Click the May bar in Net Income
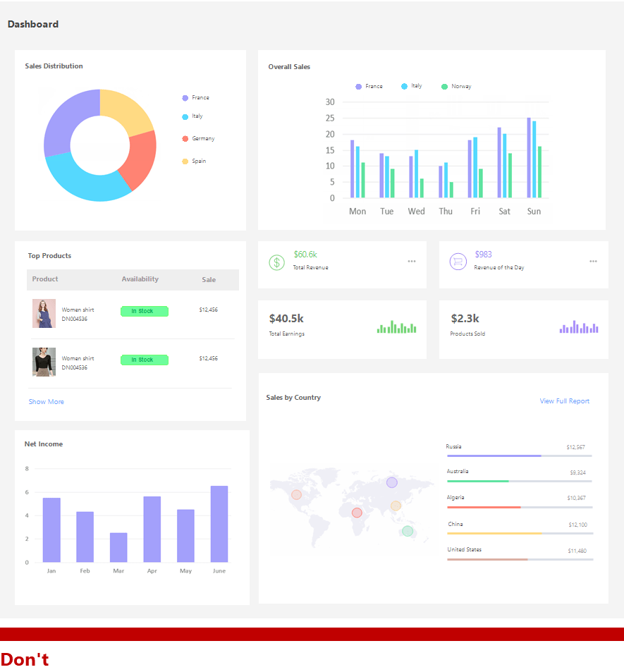 click(185, 536)
